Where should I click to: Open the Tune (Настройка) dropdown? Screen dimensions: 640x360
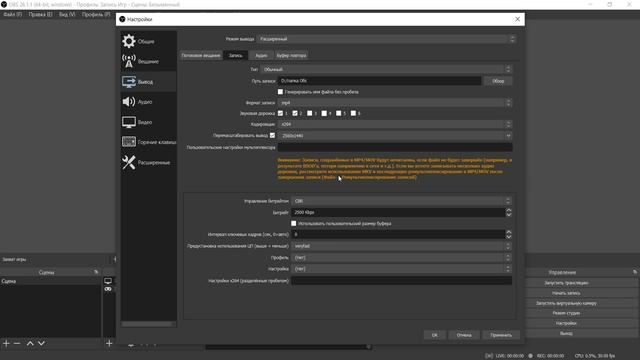click(x=401, y=269)
